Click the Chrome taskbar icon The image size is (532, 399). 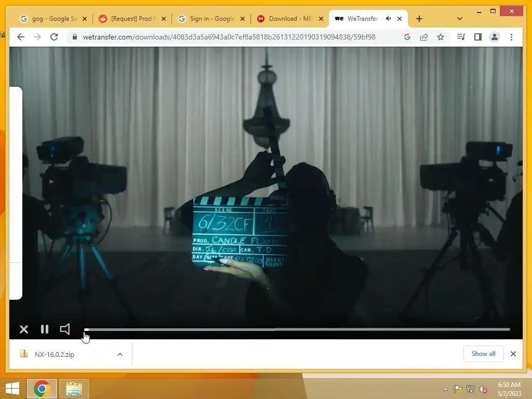[x=42, y=389]
